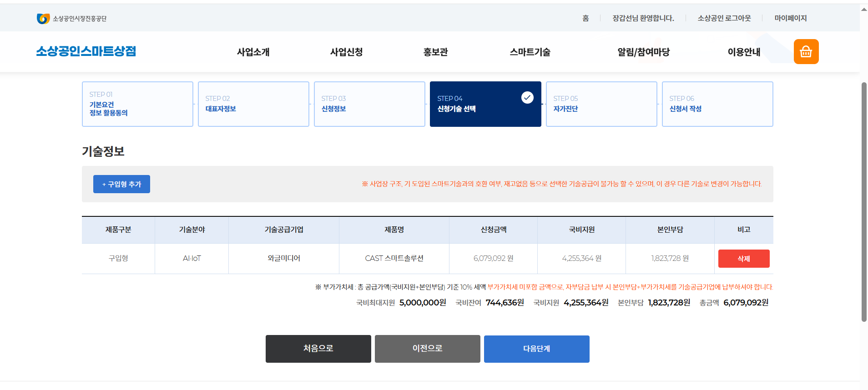868x390 pixels.
Task: Click the 이전으로 button
Action: [x=428, y=349]
